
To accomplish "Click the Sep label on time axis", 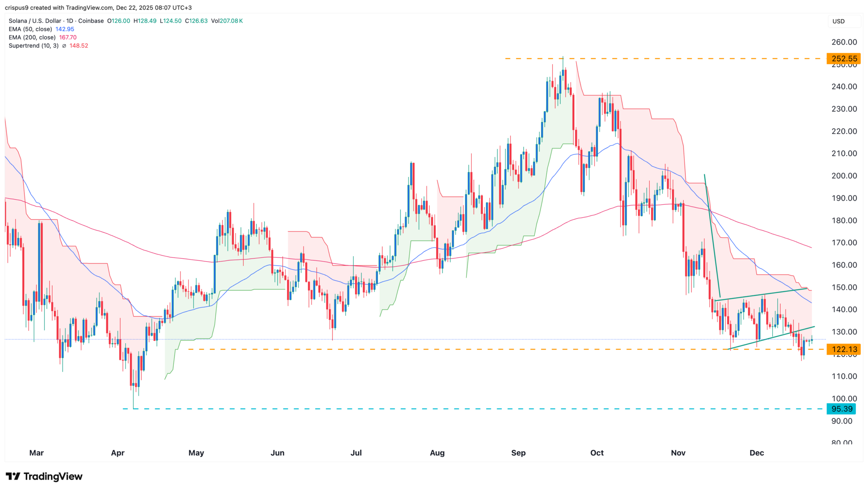I will (518, 453).
